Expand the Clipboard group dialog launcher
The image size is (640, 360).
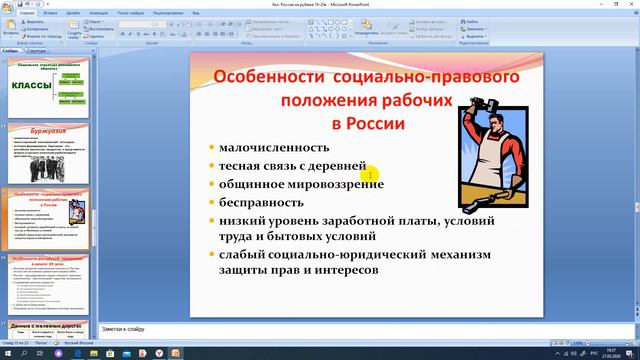coord(61,43)
